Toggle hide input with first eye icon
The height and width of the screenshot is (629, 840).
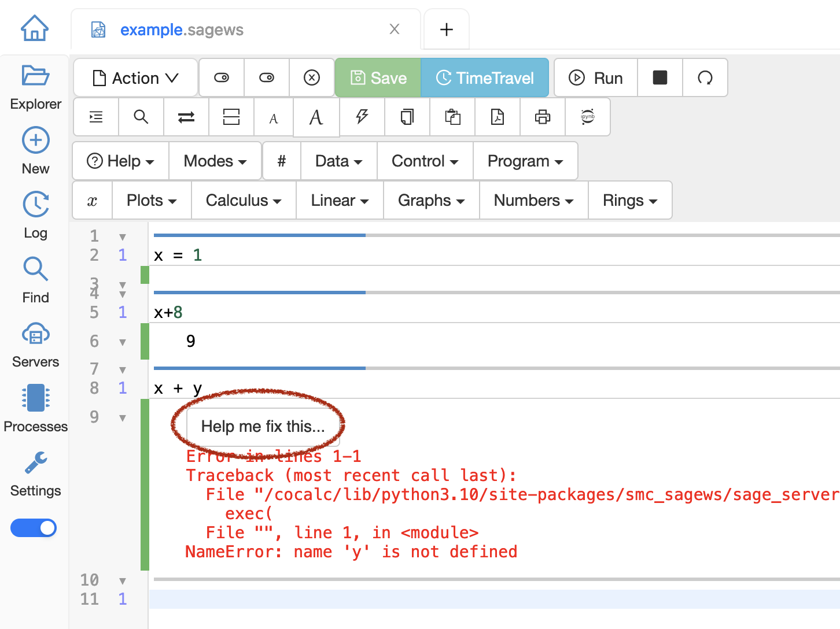point(222,77)
